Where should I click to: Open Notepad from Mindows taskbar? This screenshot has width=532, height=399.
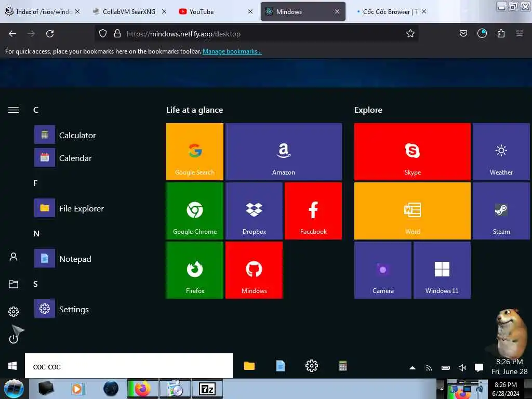pyautogui.click(x=280, y=366)
